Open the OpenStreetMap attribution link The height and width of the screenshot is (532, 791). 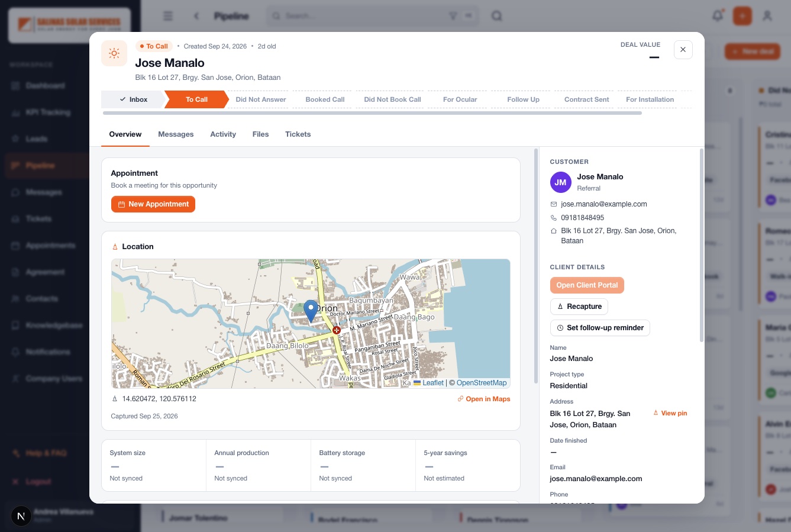coord(482,383)
